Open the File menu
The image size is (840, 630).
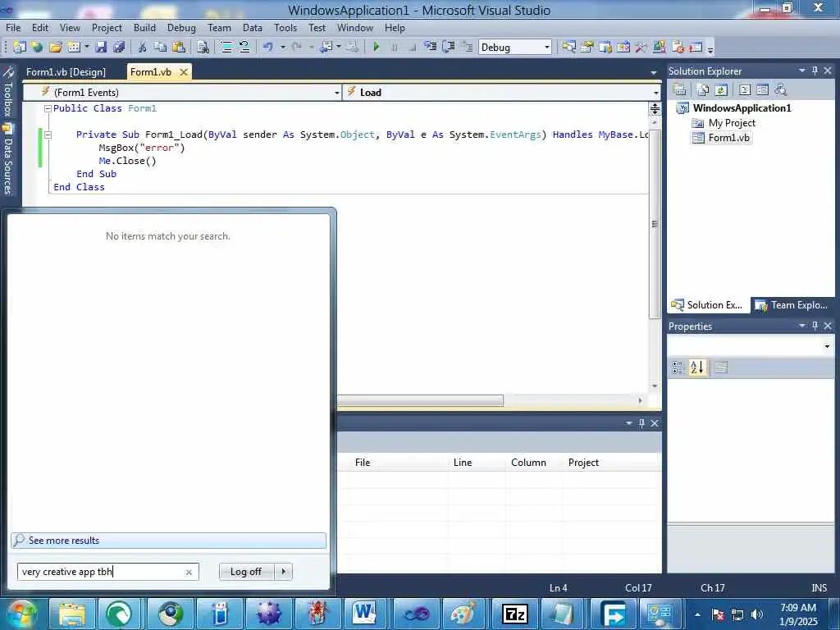tap(13, 28)
